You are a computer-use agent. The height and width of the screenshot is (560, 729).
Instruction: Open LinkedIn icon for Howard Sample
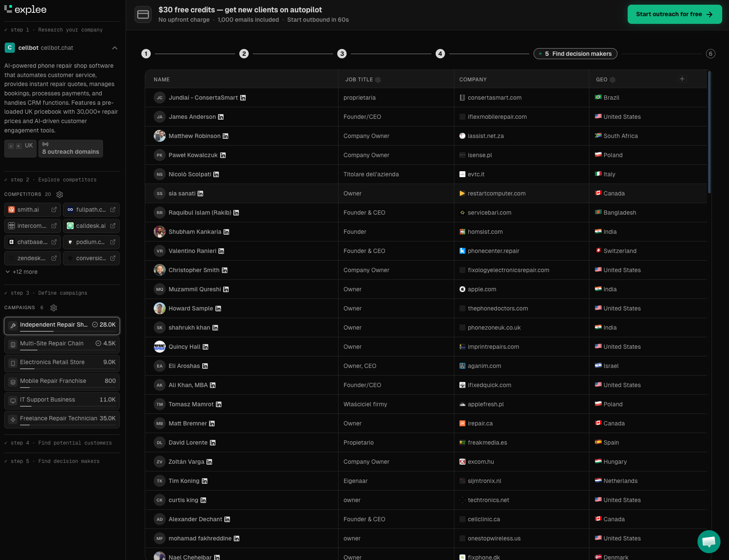coord(218,308)
